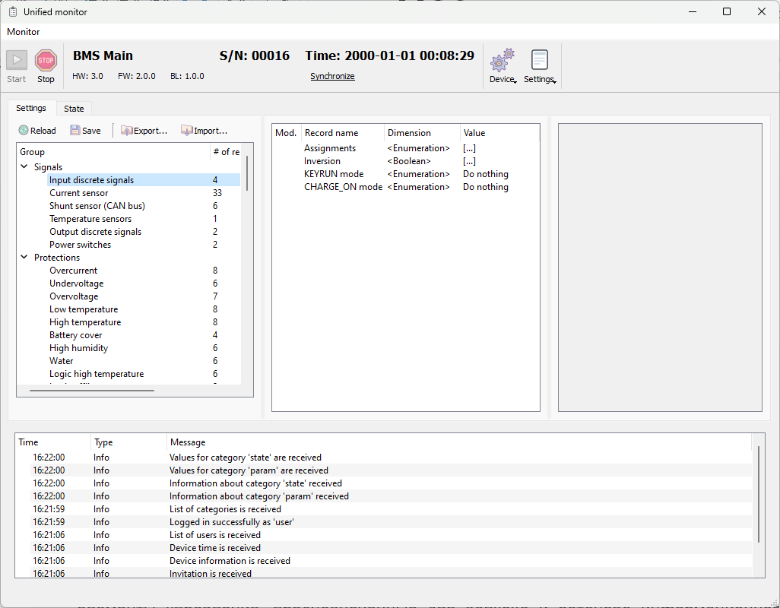Viewport: 780px width, 608px height.
Task: Click the Signals tree label
Action: coord(48,167)
